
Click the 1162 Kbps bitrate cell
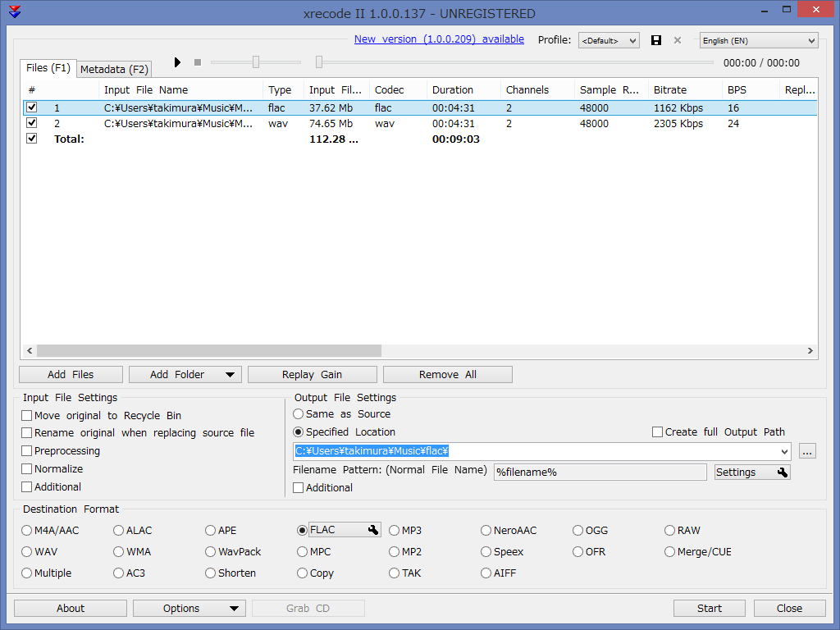678,107
